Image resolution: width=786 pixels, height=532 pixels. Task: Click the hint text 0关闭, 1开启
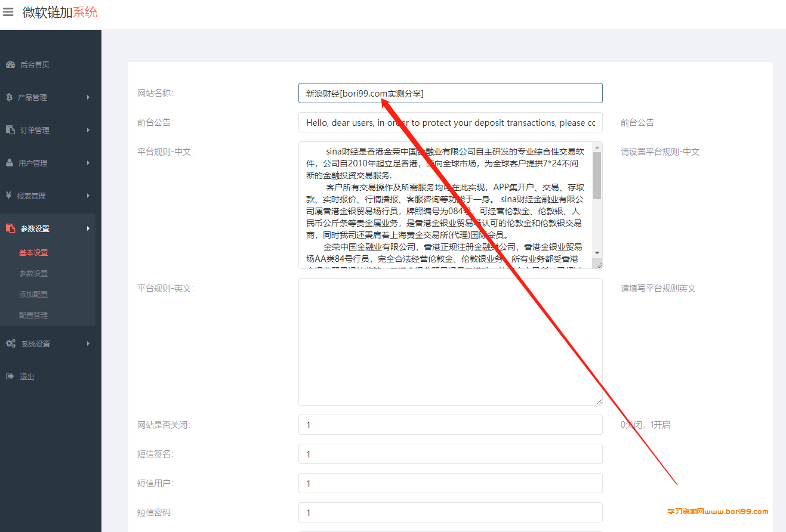645,425
